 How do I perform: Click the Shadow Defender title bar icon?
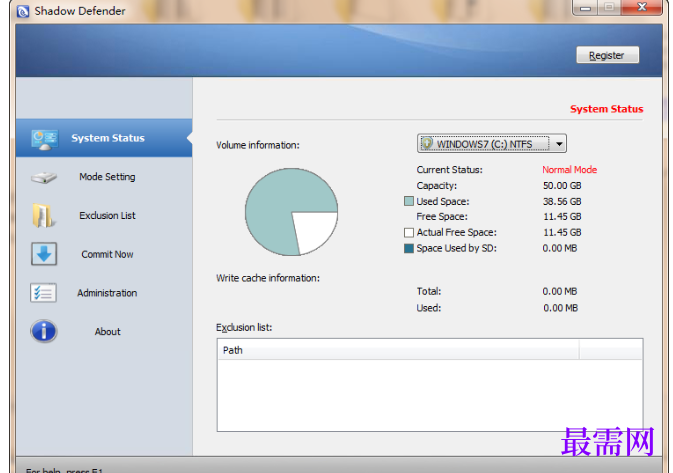tap(23, 11)
